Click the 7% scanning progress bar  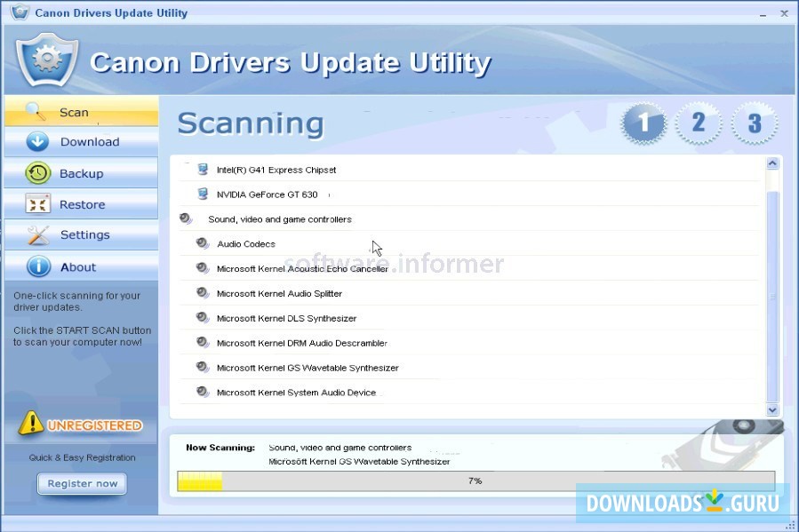[475, 480]
